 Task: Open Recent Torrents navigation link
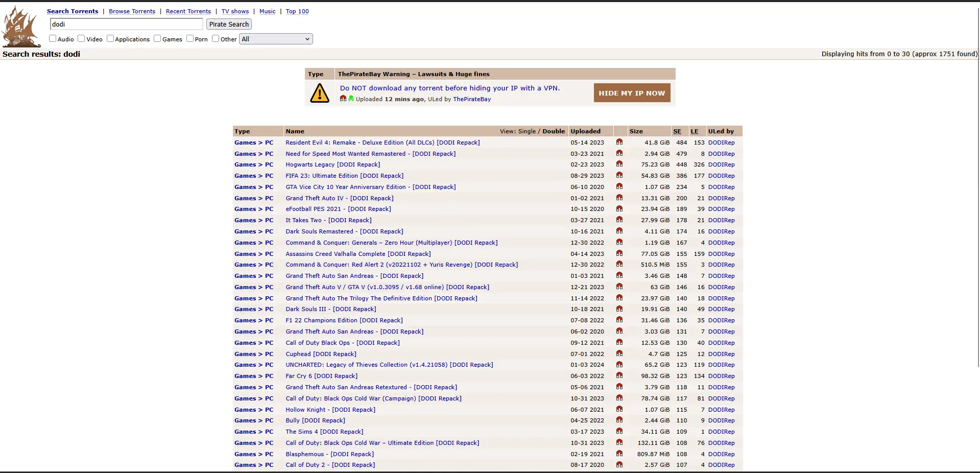(188, 11)
